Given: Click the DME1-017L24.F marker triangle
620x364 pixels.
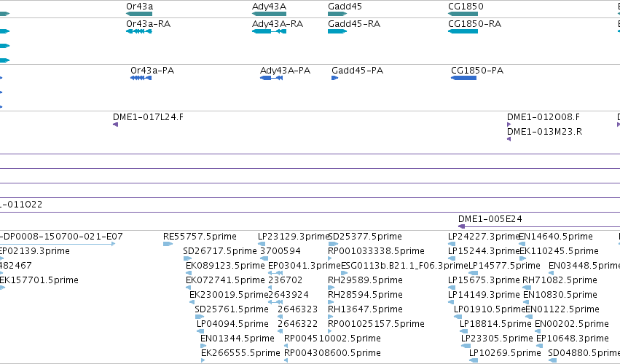Looking at the screenshot, I should click(x=115, y=124).
